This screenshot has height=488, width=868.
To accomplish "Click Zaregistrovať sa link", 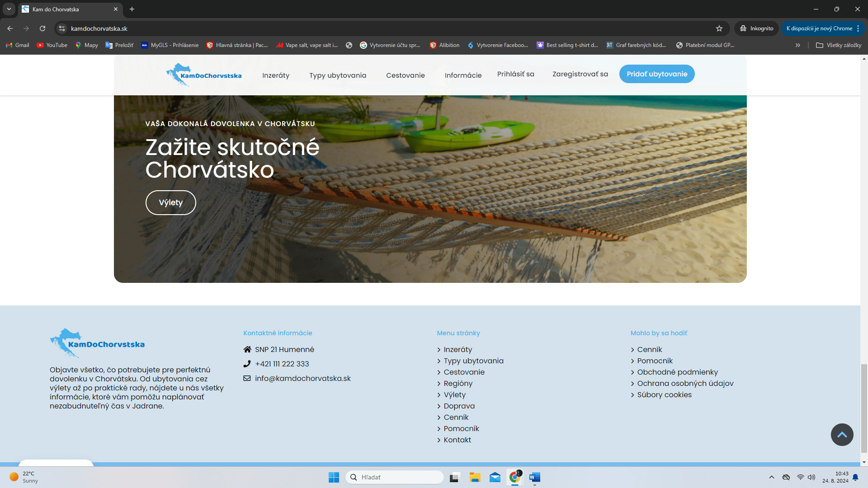I will point(580,74).
